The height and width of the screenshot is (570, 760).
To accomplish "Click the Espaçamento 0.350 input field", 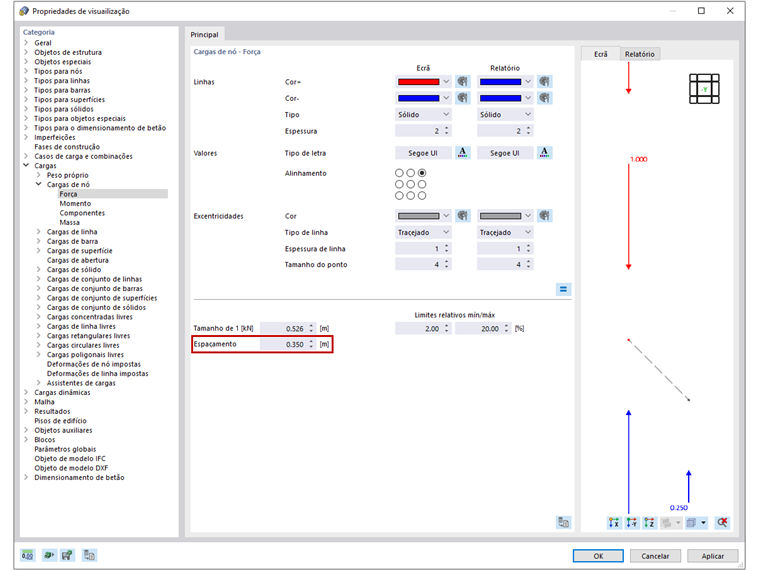I will tap(288, 344).
